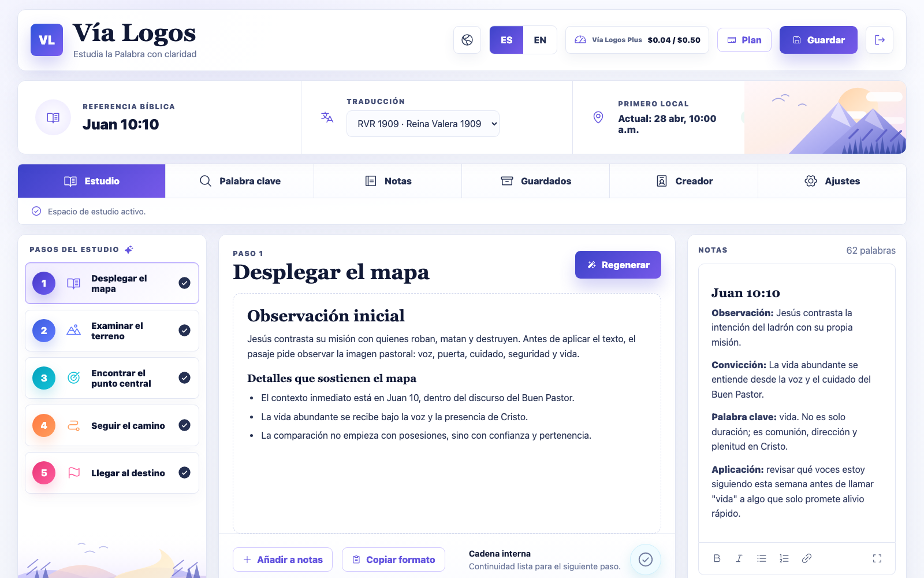Viewport: 924px width, 578px height.
Task: Switch language to EN
Action: pos(540,40)
